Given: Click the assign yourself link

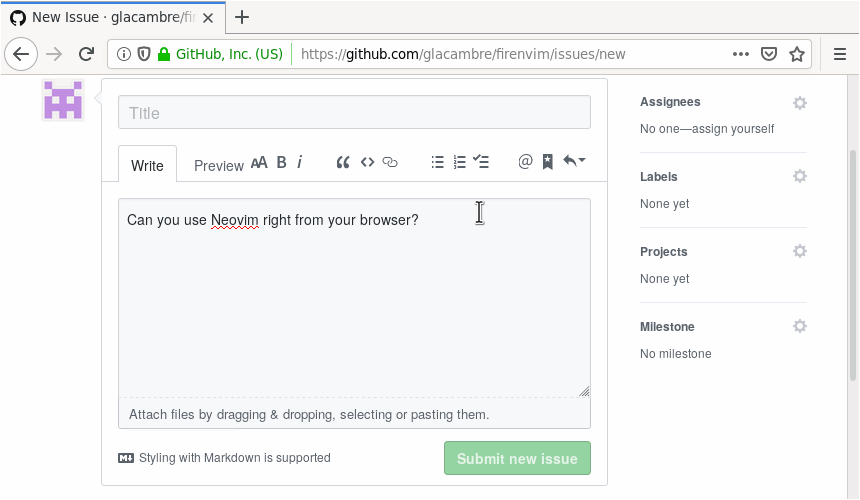Looking at the screenshot, I should tap(733, 129).
